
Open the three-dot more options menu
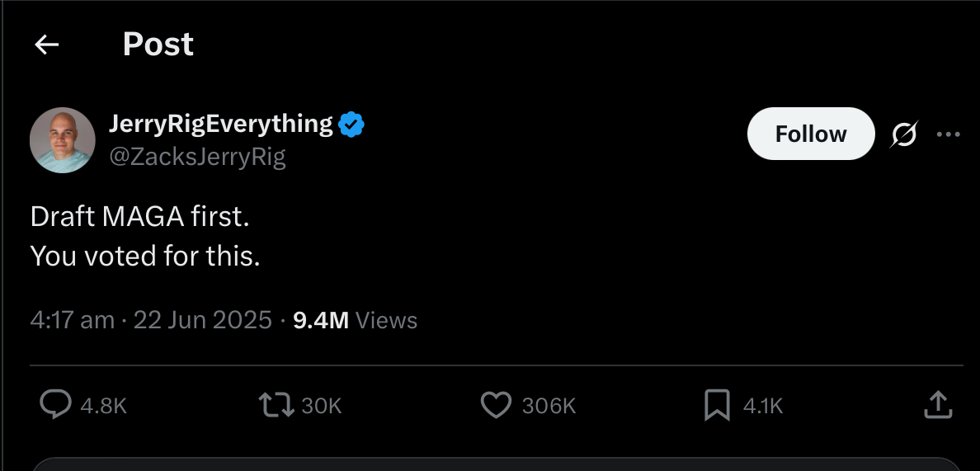pyautogui.click(x=948, y=134)
